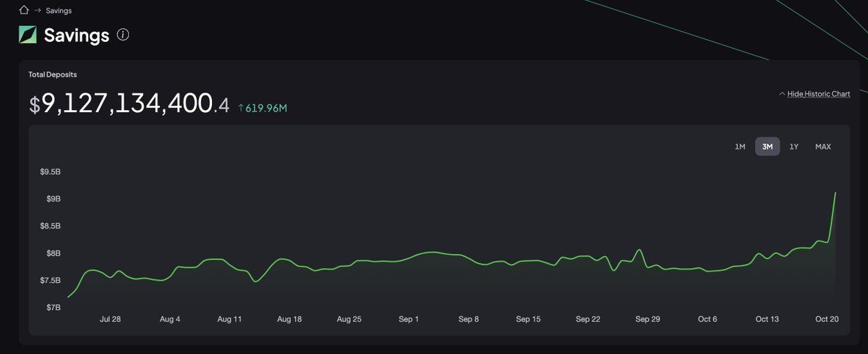The width and height of the screenshot is (868, 354).
Task: Click the Savings breadcrumb link
Action: [59, 11]
